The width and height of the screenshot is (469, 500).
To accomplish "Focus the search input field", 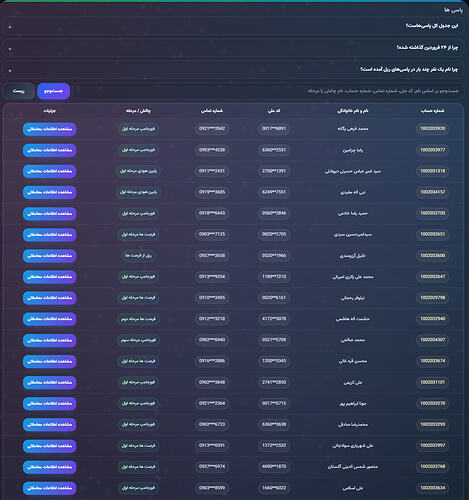I will (268, 91).
